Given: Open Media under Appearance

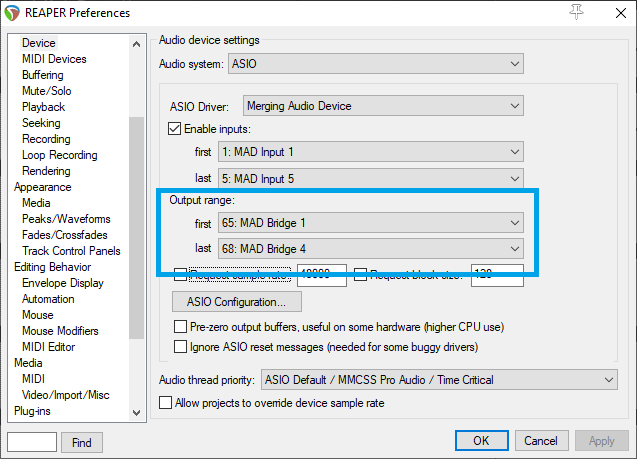Looking at the screenshot, I should [36, 203].
